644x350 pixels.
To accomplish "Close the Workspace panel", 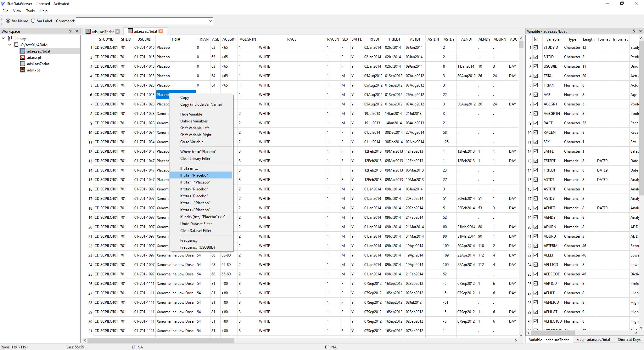I will 77,31.
